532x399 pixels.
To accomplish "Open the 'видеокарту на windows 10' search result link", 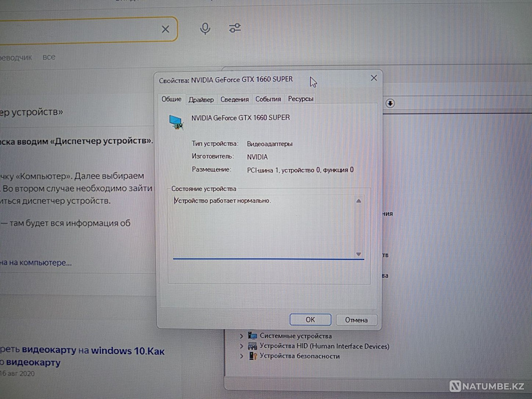I will (x=82, y=356).
